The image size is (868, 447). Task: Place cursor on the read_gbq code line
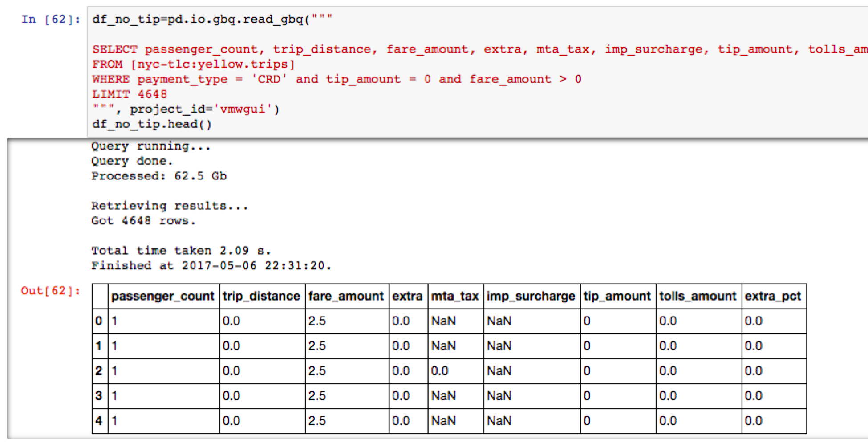[212, 19]
